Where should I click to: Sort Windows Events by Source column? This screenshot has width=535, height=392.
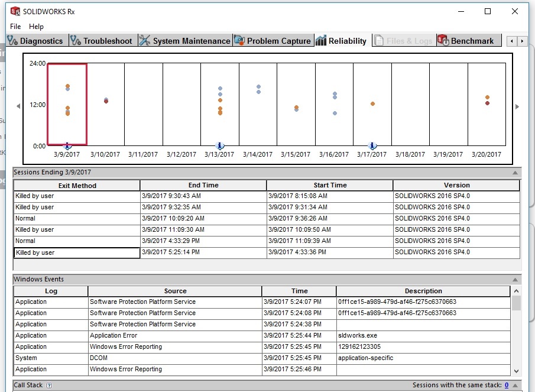click(x=175, y=291)
